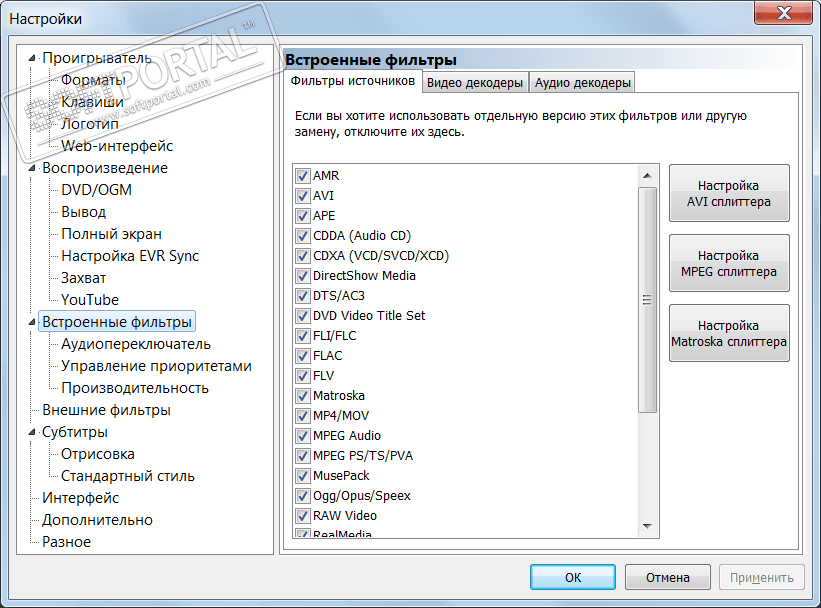Screen dimensions: 821x608
Task: Disable the MP4/MOV source filter
Action: [x=302, y=416]
